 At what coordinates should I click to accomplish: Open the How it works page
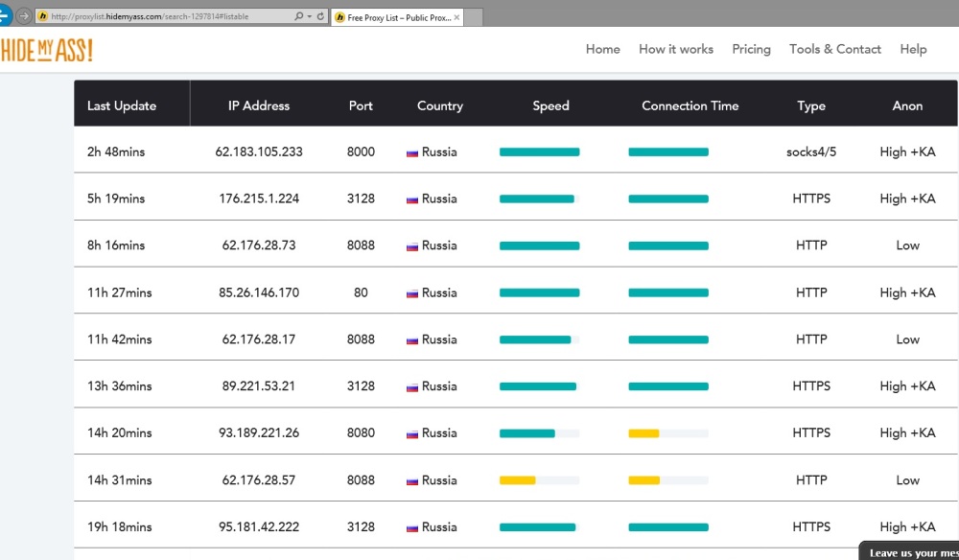[675, 49]
